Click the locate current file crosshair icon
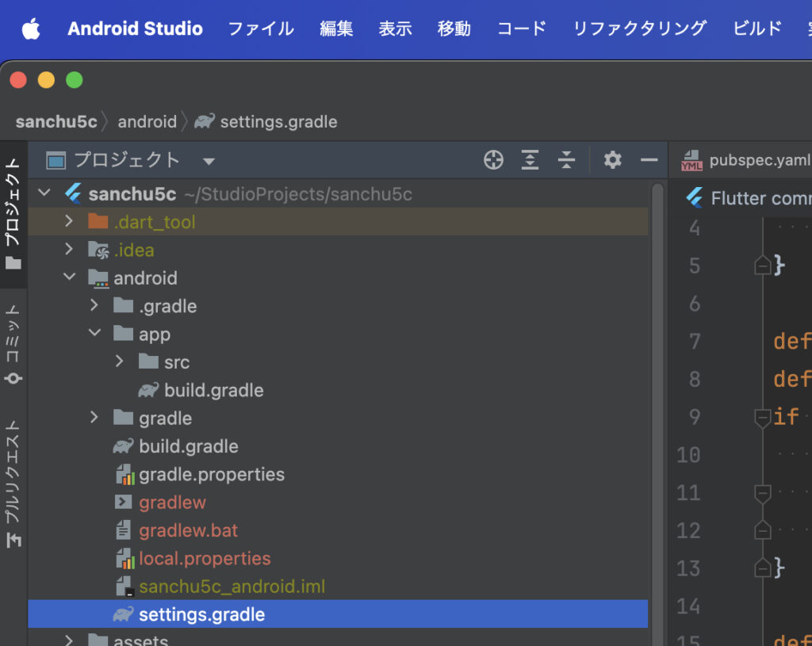Image resolution: width=812 pixels, height=646 pixels. 493,160
